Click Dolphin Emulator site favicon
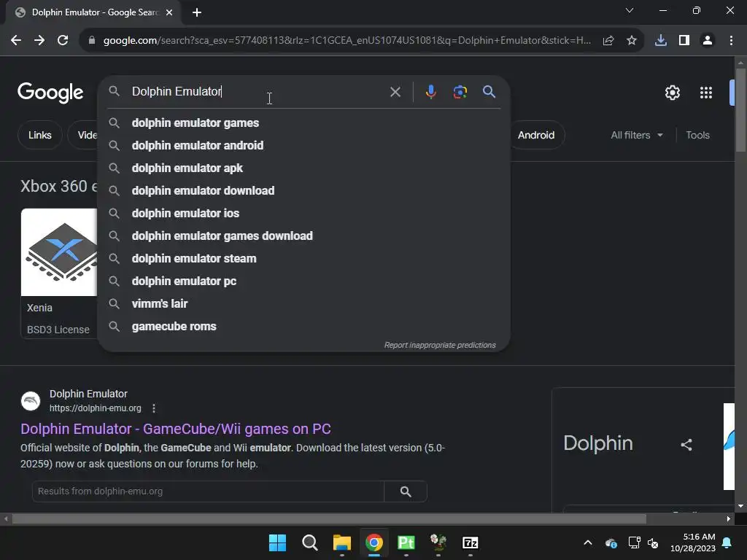Viewport: 747px width, 560px height. tap(31, 401)
